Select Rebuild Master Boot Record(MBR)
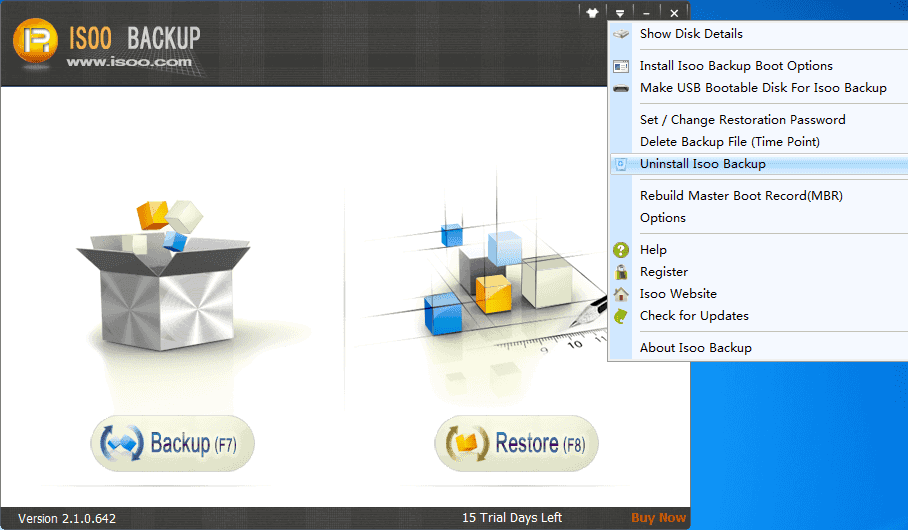The width and height of the screenshot is (908, 530). point(741,196)
